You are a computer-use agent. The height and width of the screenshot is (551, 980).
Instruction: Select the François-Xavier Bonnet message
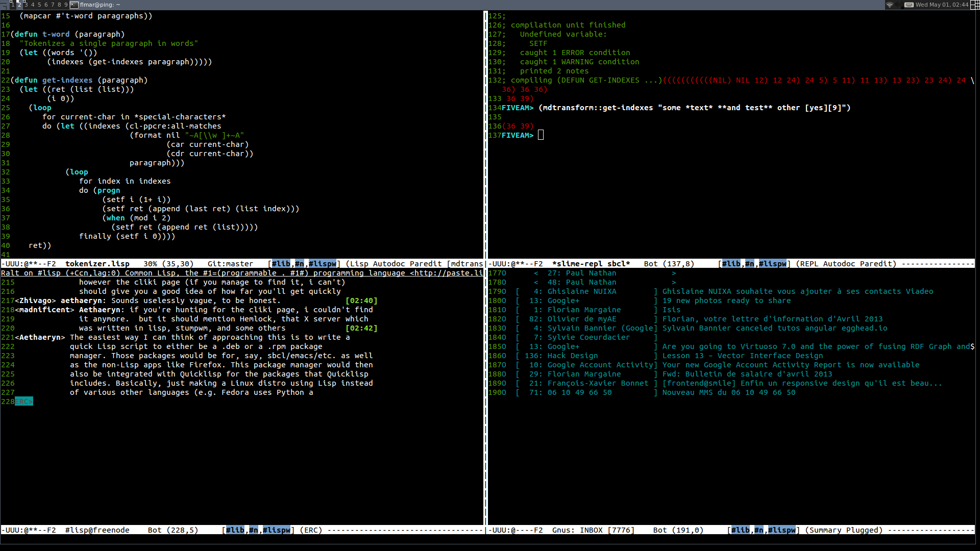[729, 383]
